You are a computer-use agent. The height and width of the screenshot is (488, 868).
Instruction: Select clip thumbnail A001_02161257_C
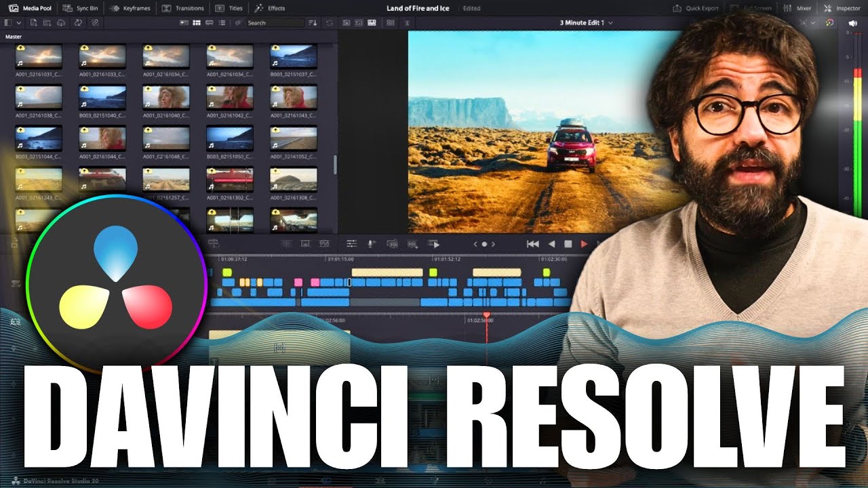tap(166, 180)
